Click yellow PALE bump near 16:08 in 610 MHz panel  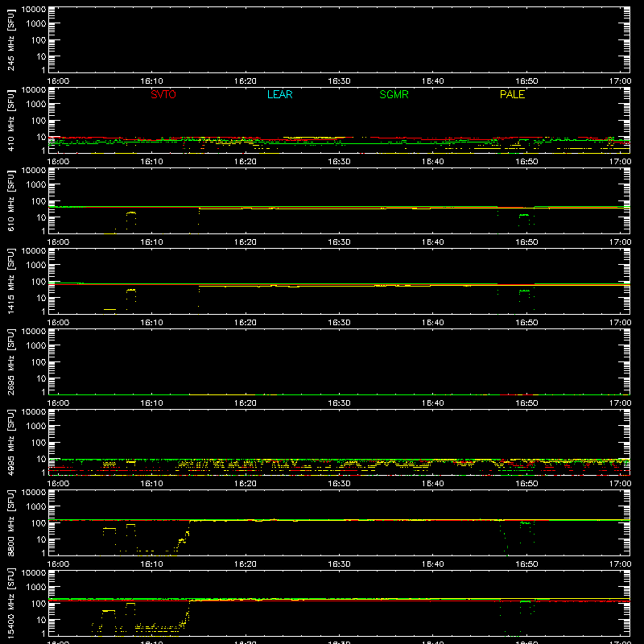tap(131, 213)
